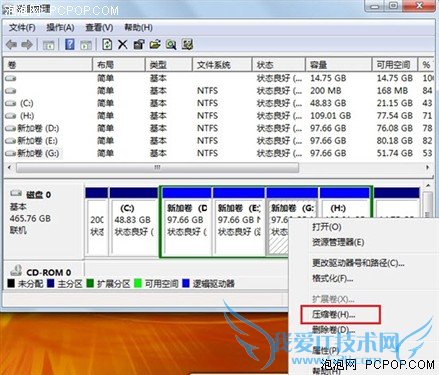Select the 14.75 GB volume row
The height and width of the screenshot is (375, 439).
219,78
